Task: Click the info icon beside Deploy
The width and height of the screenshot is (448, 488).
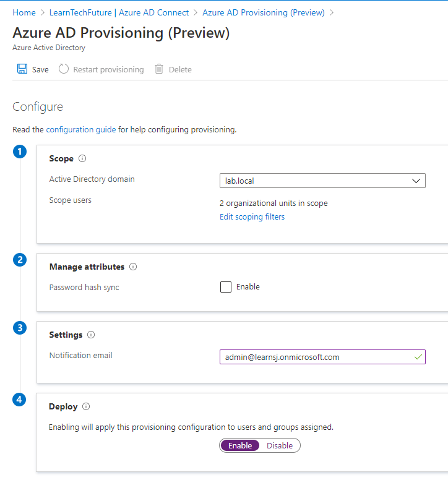Action: point(86,407)
